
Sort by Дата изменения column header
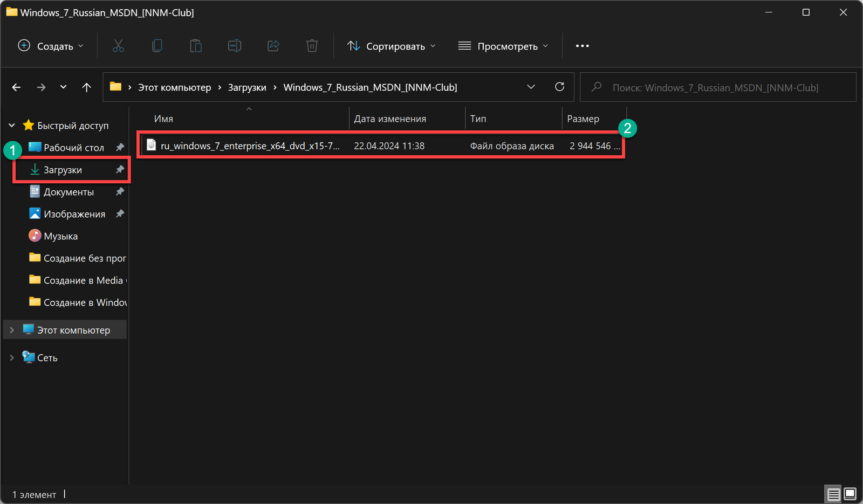390,119
